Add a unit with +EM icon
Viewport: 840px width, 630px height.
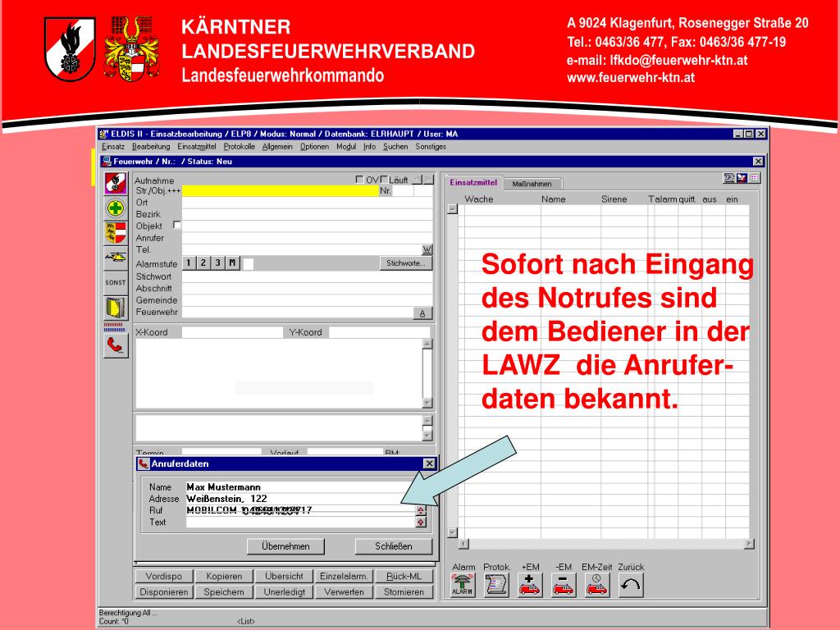[x=530, y=584]
